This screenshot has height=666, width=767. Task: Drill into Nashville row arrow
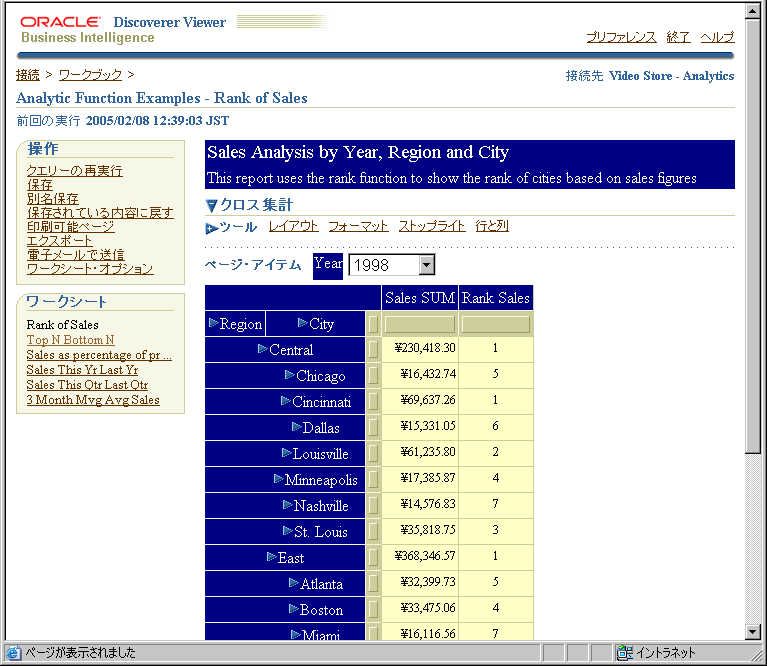pos(288,504)
